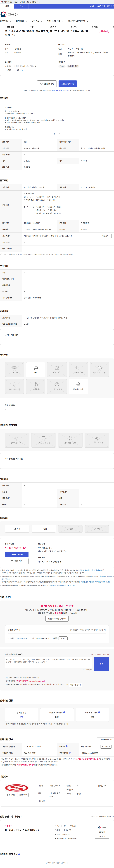Click 요약보기 for the other posting
Viewport: 114px width, 868px height.
coord(102,832)
